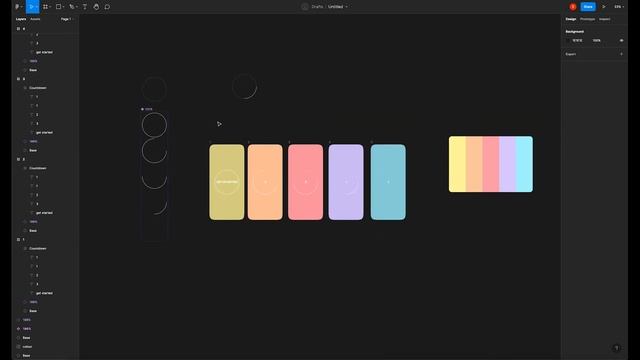This screenshot has width=640, height=360.
Task: Switch to the Layers tab
Action: pos(21,19)
